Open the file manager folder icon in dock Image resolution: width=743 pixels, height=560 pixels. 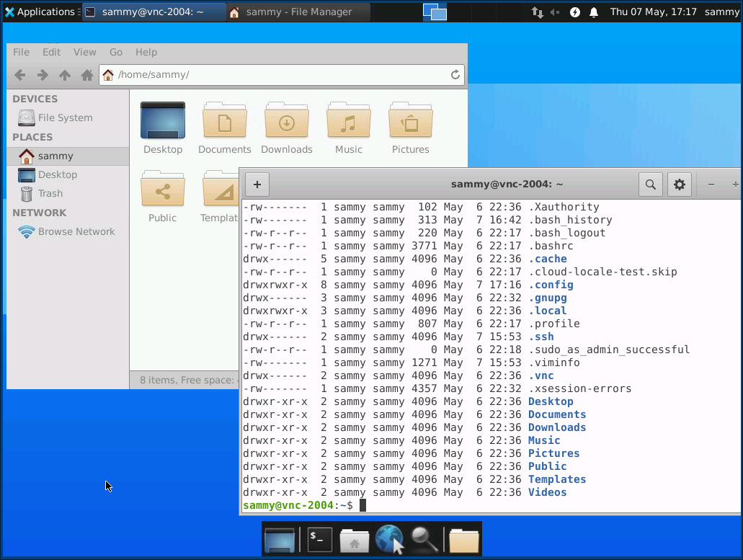tap(463, 538)
